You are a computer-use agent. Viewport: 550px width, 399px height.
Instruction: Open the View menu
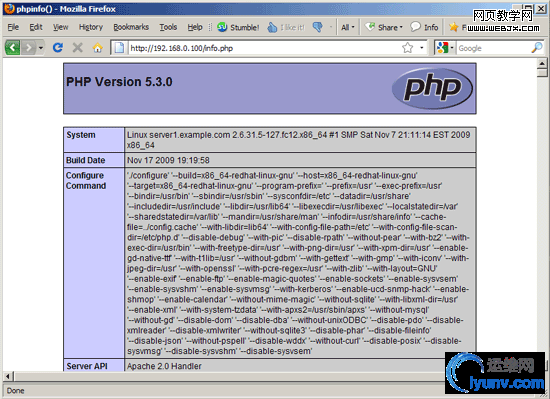coord(61,27)
